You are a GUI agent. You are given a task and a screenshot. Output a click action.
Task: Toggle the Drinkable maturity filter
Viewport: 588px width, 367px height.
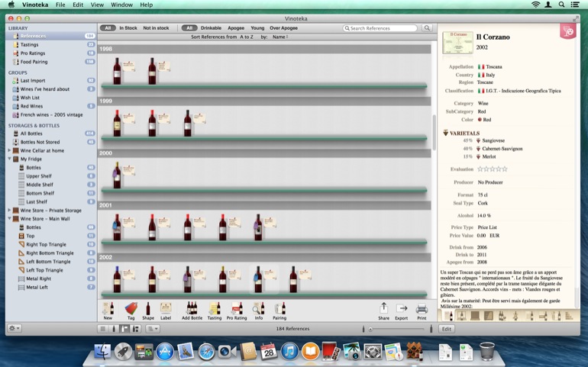click(211, 28)
